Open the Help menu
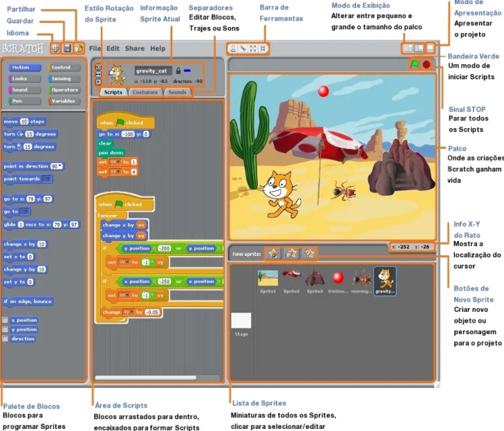This screenshot has height=431, width=504. point(158,48)
